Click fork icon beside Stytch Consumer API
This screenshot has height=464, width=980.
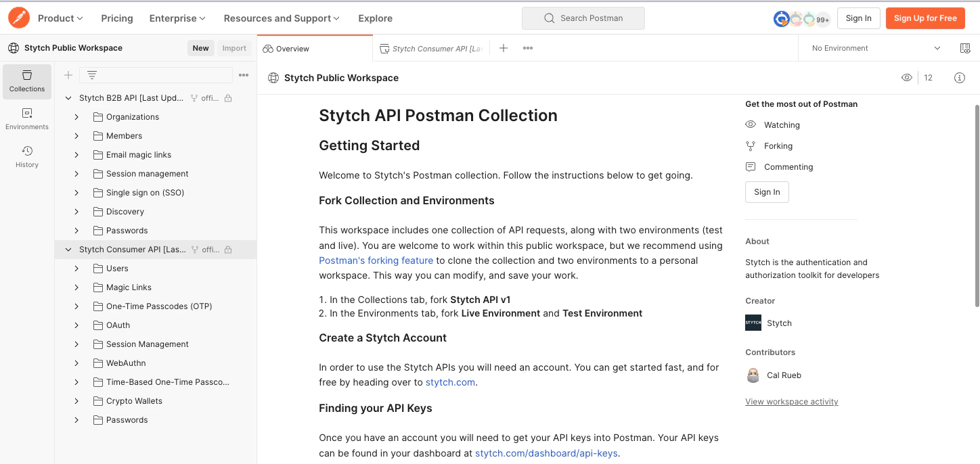tap(194, 250)
